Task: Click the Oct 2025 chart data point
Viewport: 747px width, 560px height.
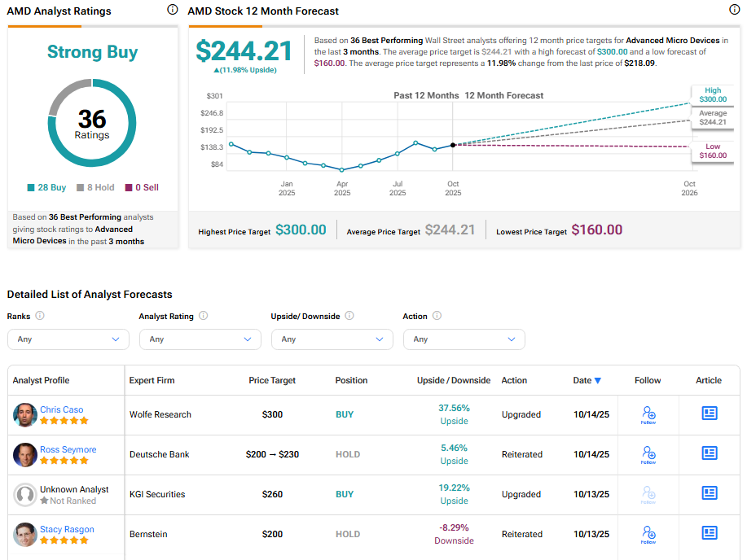Action: (453, 145)
